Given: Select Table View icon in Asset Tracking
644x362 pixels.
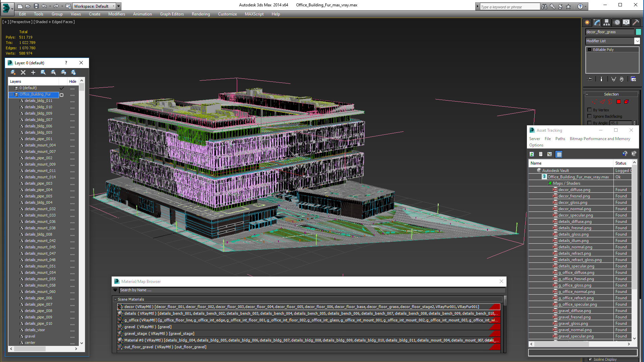Looking at the screenshot, I should click(559, 154).
